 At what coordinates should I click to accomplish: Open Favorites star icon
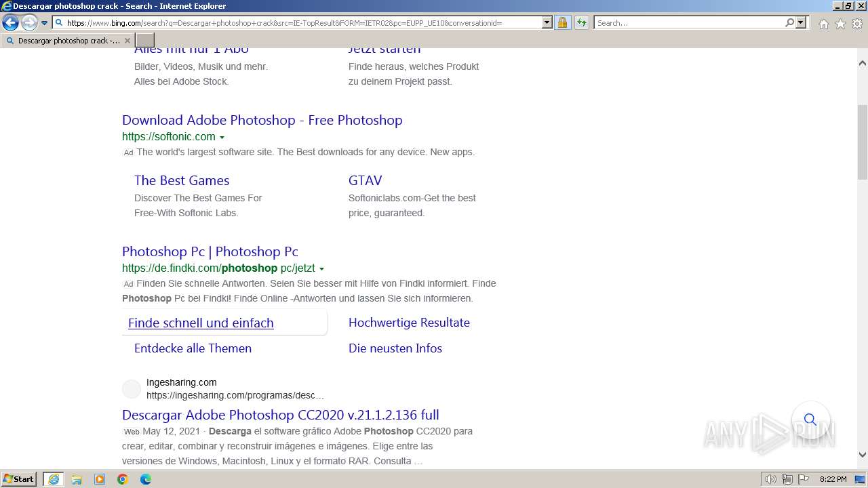pyautogui.click(x=840, y=24)
